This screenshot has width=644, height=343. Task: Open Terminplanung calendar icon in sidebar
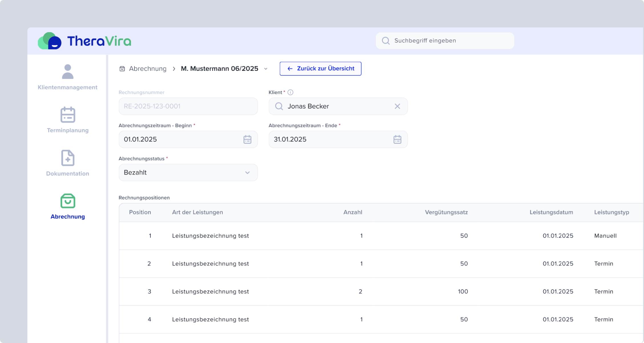[x=68, y=115]
